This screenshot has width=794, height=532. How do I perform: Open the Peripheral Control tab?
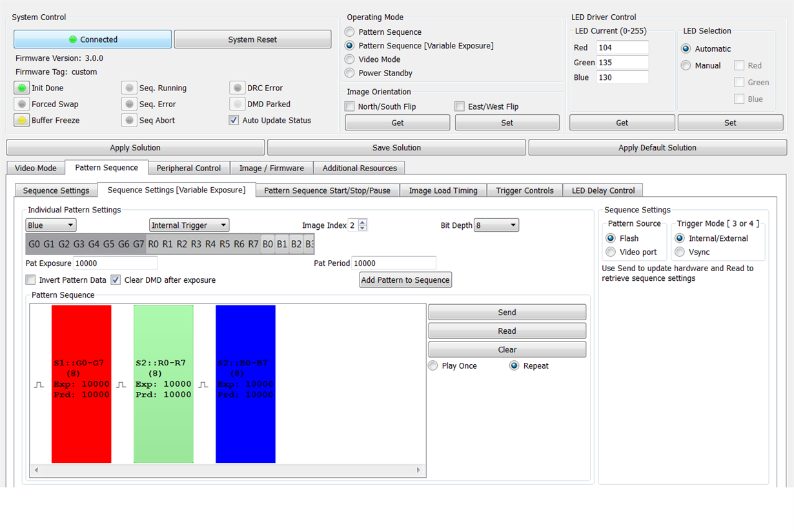[188, 168]
